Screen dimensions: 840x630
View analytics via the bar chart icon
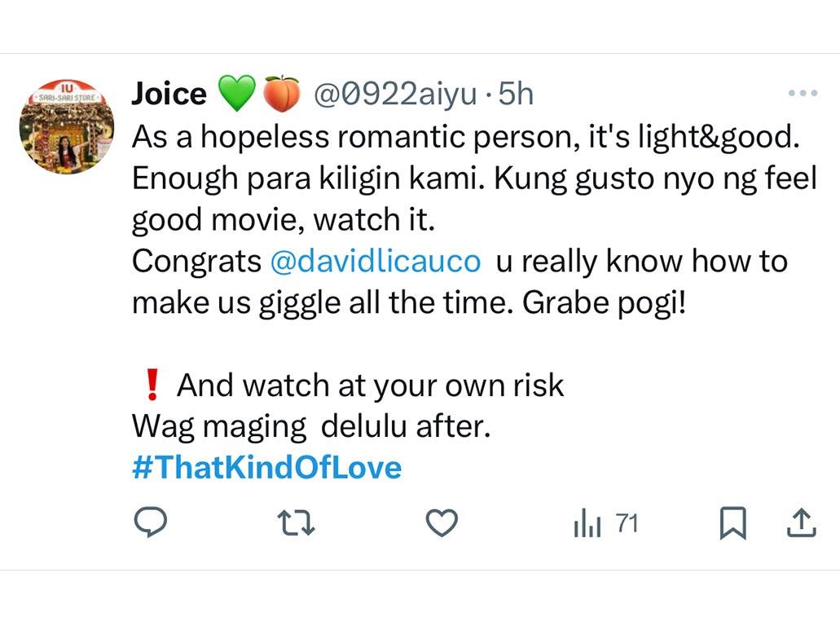(x=587, y=524)
